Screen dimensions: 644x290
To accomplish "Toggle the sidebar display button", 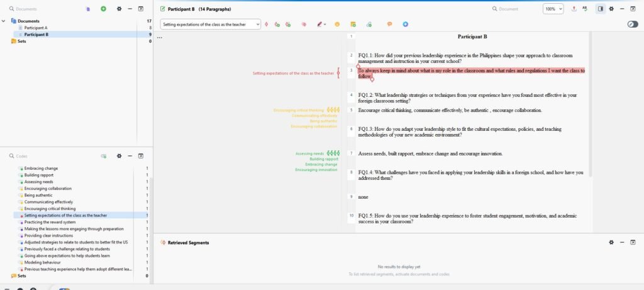I will 600,9.
